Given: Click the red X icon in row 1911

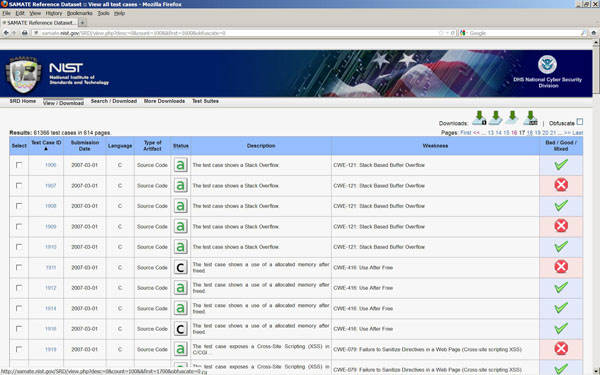Looking at the screenshot, I should [561, 267].
